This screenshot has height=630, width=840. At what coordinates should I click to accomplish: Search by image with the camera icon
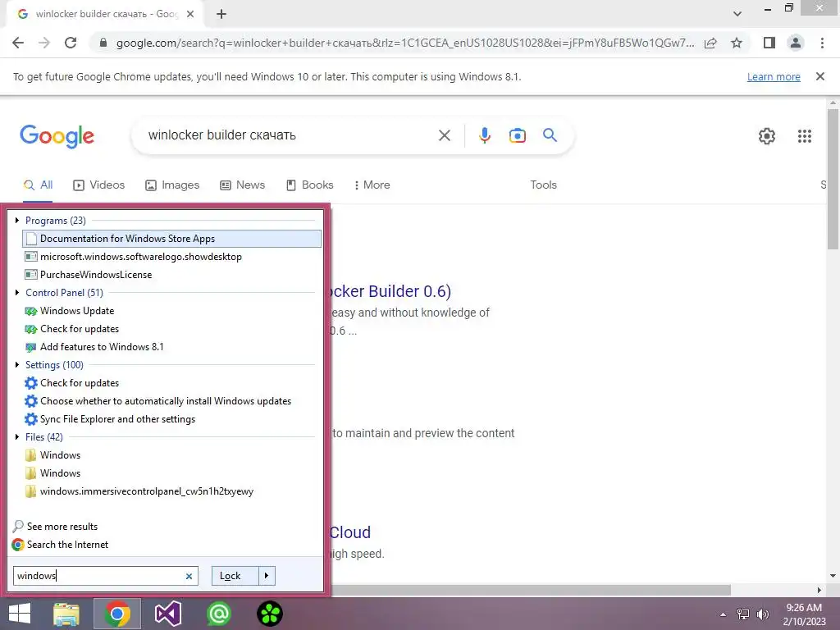[x=517, y=135]
